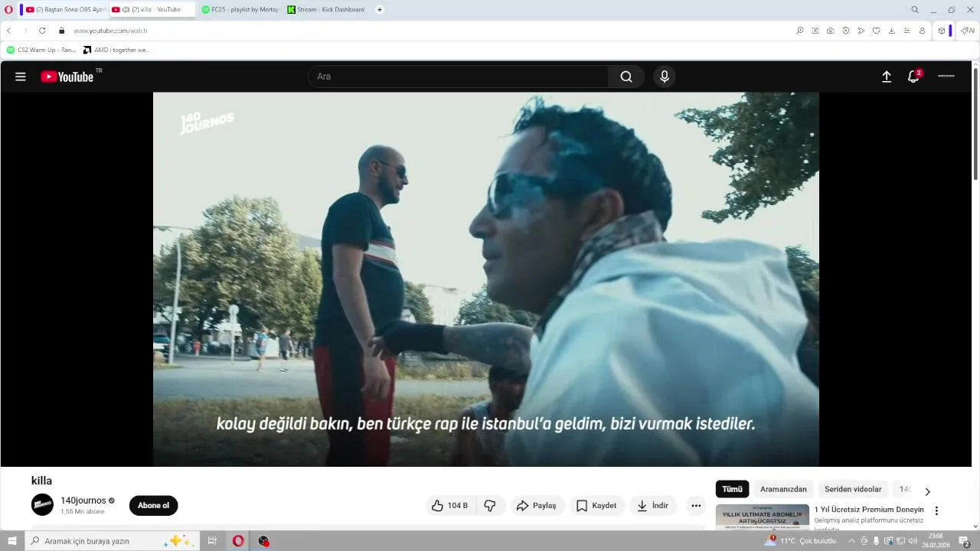Open the three-dot more actions under video
Screen dimensions: 980x551
point(696,506)
